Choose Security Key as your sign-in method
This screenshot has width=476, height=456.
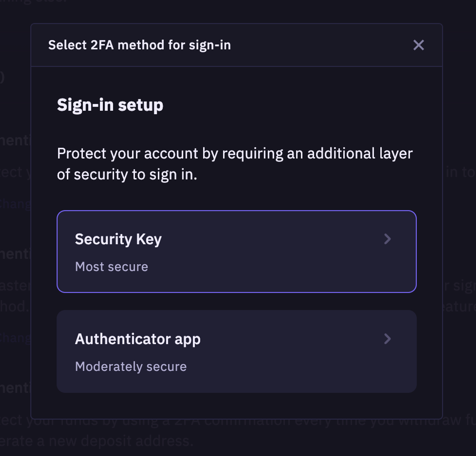[x=237, y=251]
